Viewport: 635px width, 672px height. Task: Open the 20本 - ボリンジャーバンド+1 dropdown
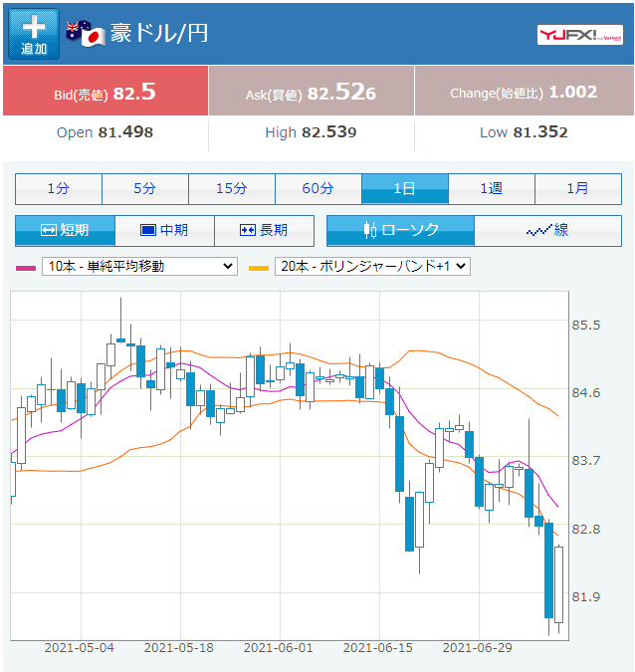click(x=372, y=266)
